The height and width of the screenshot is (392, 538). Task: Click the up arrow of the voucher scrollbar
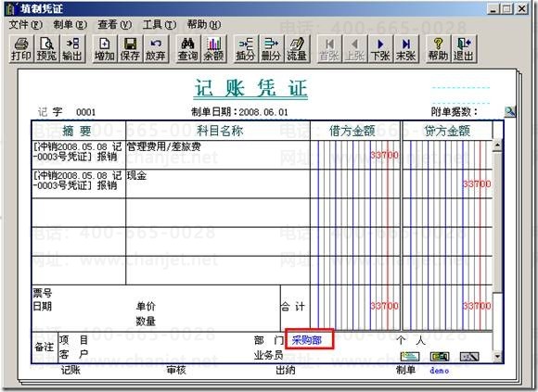pos(497,145)
